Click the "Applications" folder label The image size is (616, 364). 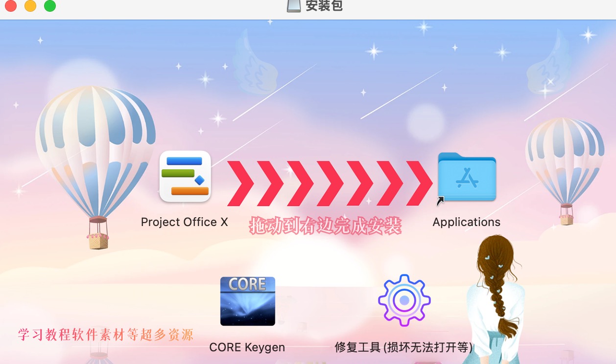(x=467, y=222)
